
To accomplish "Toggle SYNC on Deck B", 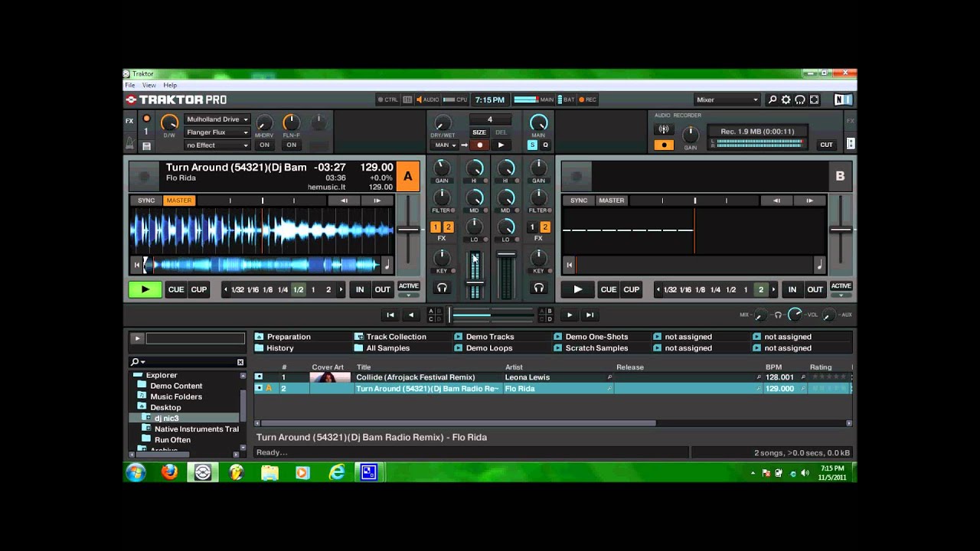I will (579, 201).
